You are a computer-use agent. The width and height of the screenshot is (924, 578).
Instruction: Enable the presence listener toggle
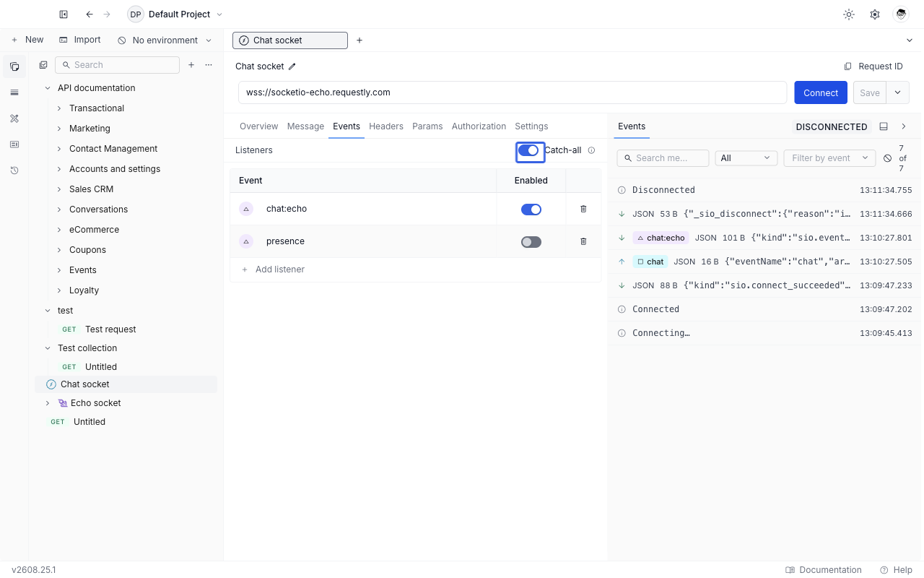pos(531,242)
